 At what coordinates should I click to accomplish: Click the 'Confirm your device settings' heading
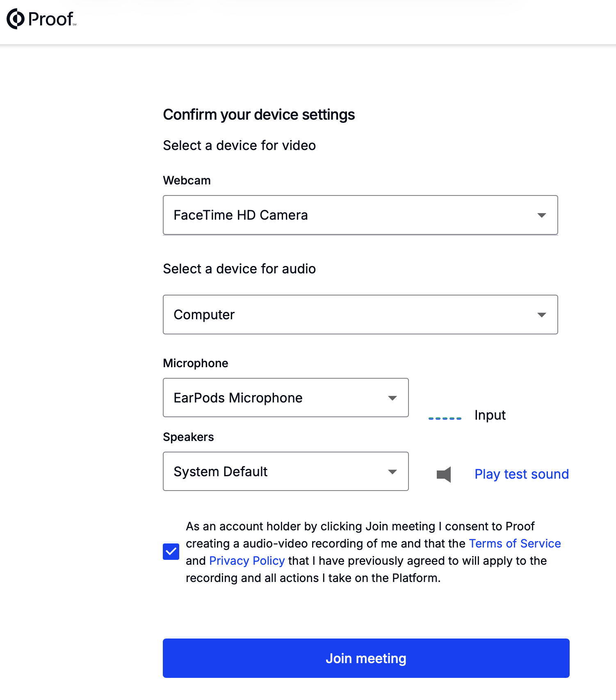pyautogui.click(x=259, y=115)
